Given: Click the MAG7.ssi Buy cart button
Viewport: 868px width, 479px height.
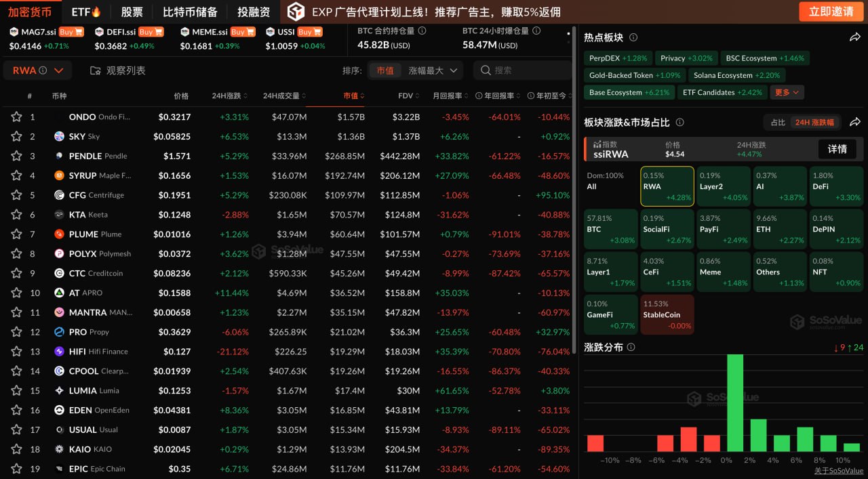Looking at the screenshot, I should tap(71, 32).
